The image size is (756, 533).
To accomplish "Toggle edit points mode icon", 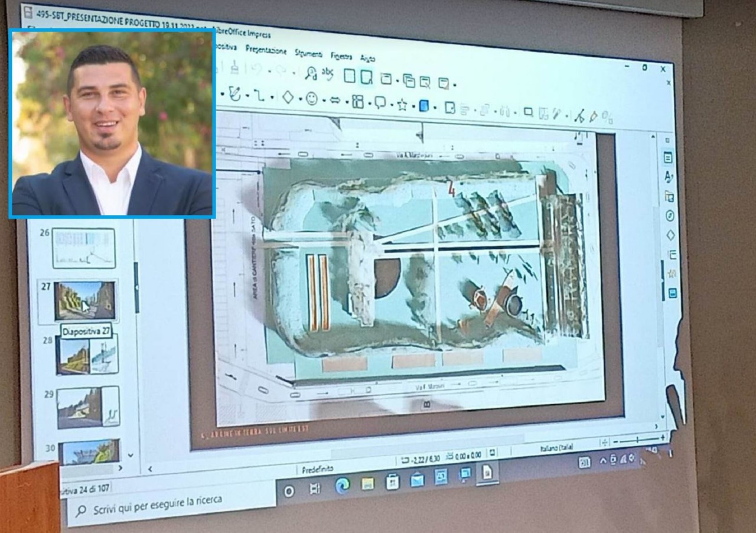I will click(x=579, y=116).
